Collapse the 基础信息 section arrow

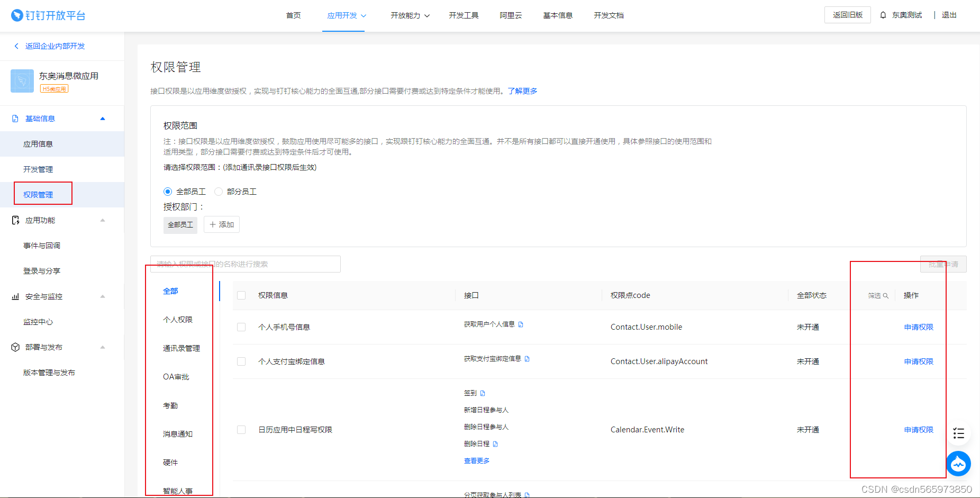[x=103, y=119]
